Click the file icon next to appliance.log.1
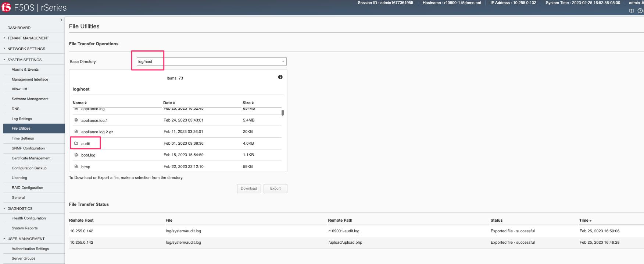The image size is (644, 264). pos(76,120)
